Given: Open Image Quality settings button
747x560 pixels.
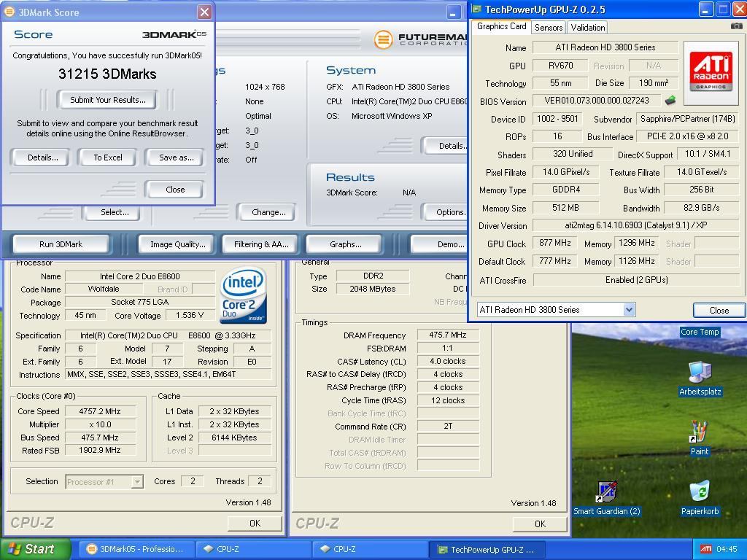Looking at the screenshot, I should click(178, 244).
